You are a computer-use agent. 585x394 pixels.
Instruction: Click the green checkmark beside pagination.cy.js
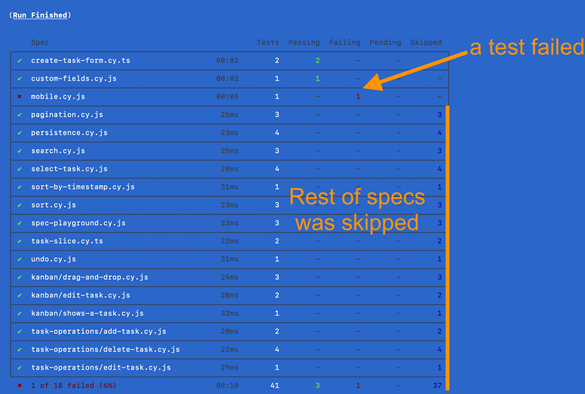(x=19, y=115)
